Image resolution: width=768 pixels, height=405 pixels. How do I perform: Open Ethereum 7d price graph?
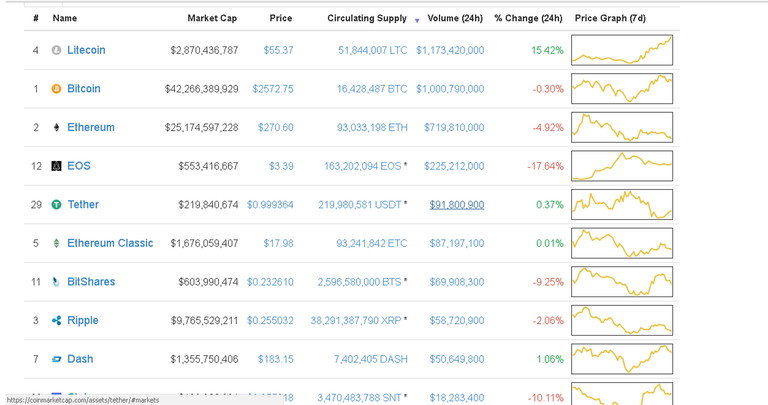pyautogui.click(x=622, y=127)
